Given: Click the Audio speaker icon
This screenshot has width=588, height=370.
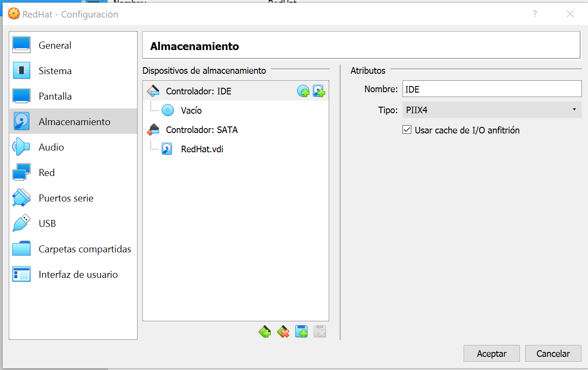Looking at the screenshot, I should point(22,147).
